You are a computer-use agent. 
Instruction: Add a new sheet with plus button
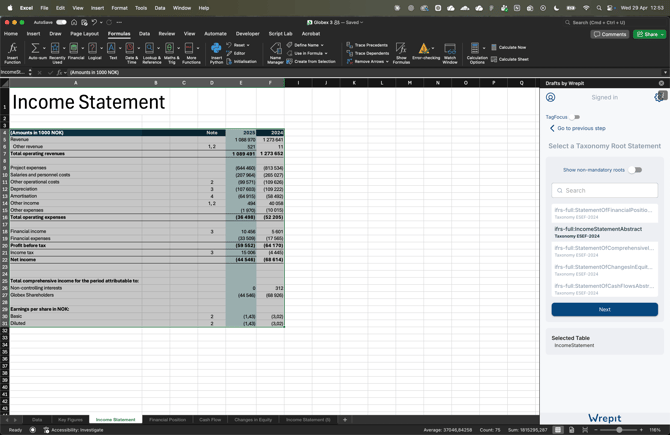[x=345, y=420]
